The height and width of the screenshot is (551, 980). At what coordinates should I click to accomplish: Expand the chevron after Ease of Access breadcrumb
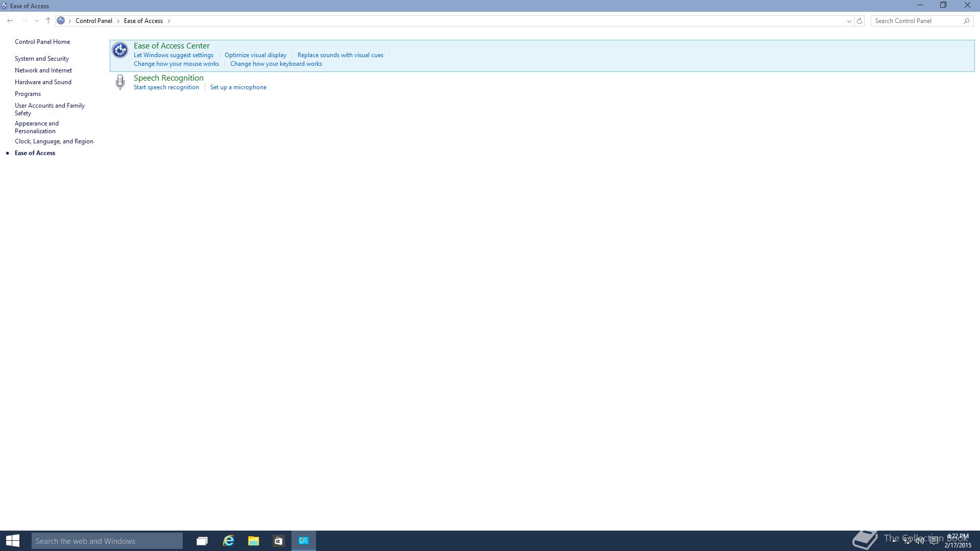(x=169, y=21)
